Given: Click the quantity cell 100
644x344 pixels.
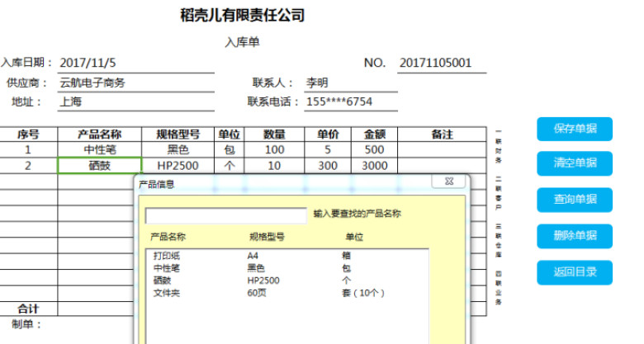Looking at the screenshot, I should point(274,150).
